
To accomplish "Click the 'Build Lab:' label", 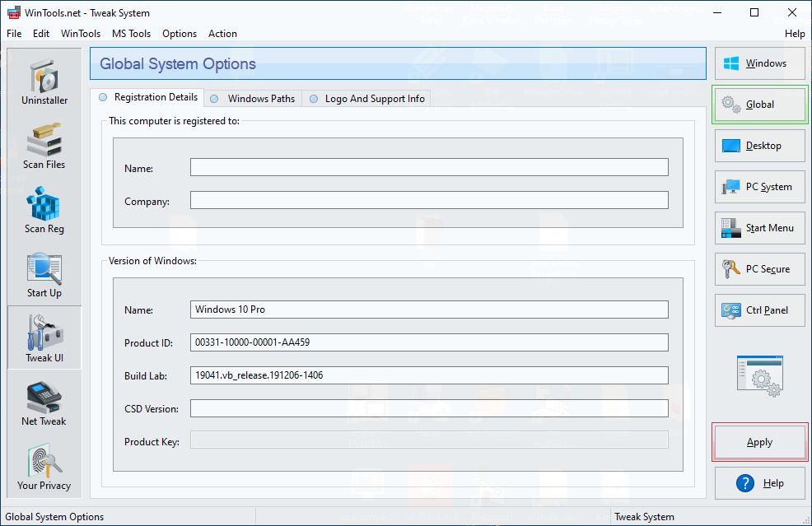I will 146,376.
